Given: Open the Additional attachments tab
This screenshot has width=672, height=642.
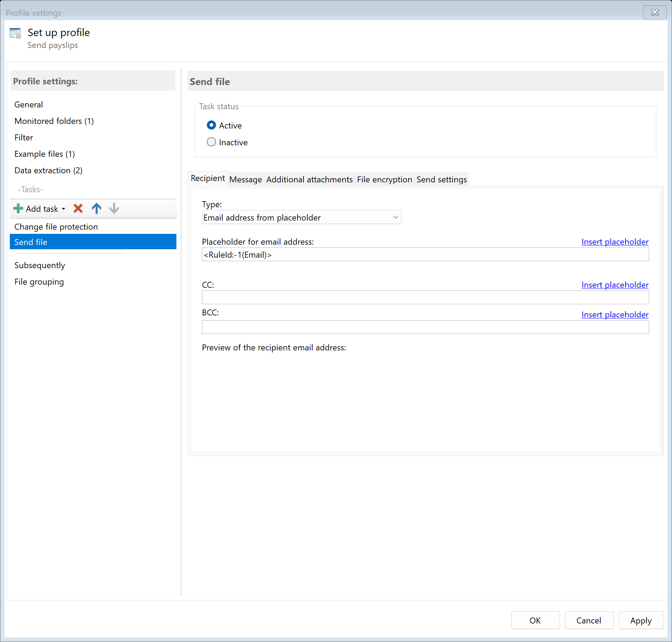Looking at the screenshot, I should pyautogui.click(x=309, y=179).
